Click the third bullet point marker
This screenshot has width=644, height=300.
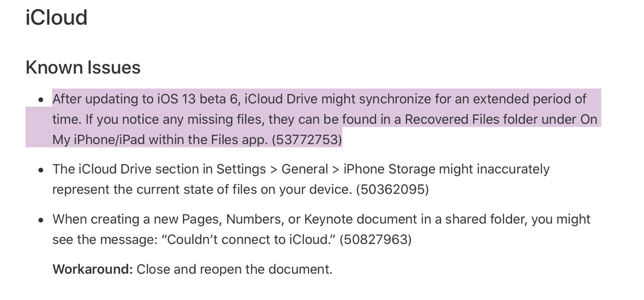(x=41, y=220)
